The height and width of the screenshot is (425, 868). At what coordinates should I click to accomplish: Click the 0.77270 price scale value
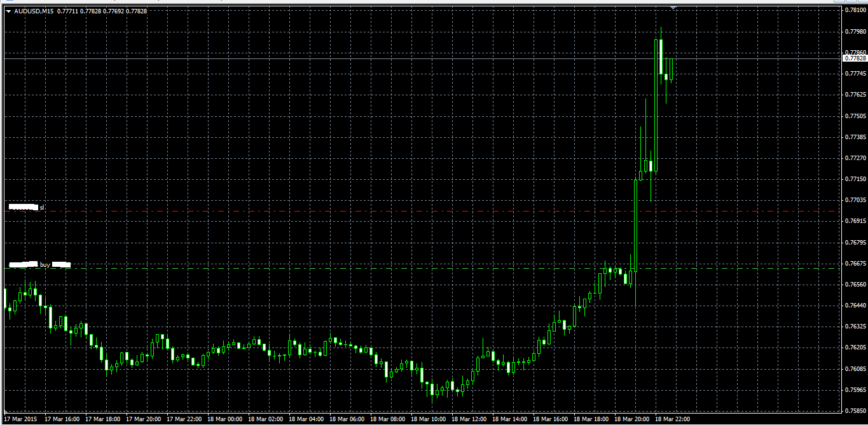pyautogui.click(x=856, y=158)
